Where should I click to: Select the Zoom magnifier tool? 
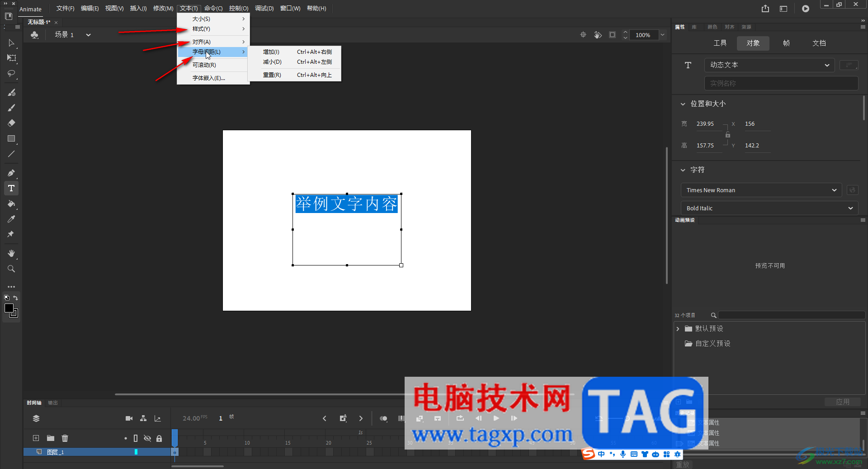[11, 269]
